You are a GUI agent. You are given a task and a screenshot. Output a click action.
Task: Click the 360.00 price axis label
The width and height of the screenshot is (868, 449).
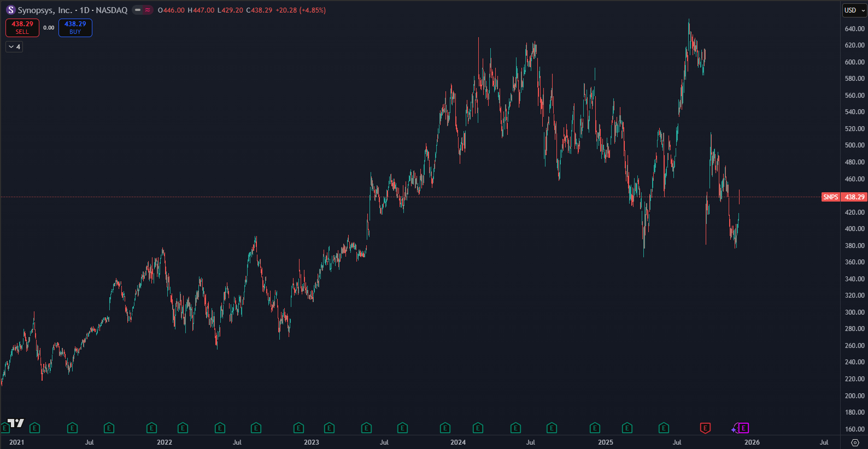[854, 262]
